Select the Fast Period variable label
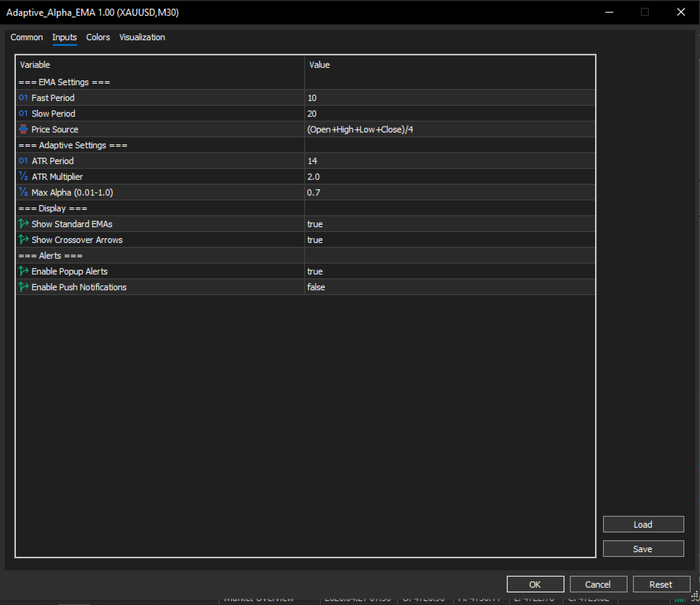The width and height of the screenshot is (700, 605). 53,98
